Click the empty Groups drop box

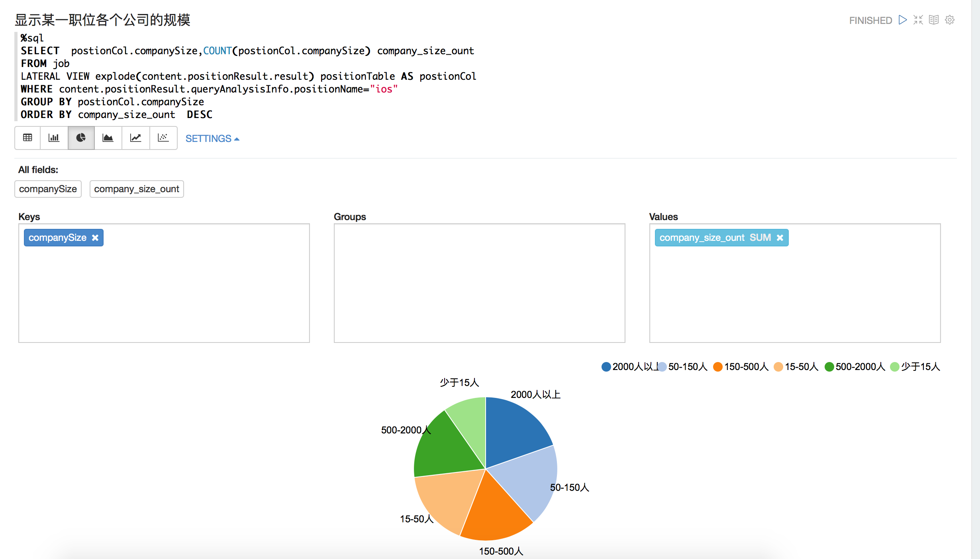point(480,283)
